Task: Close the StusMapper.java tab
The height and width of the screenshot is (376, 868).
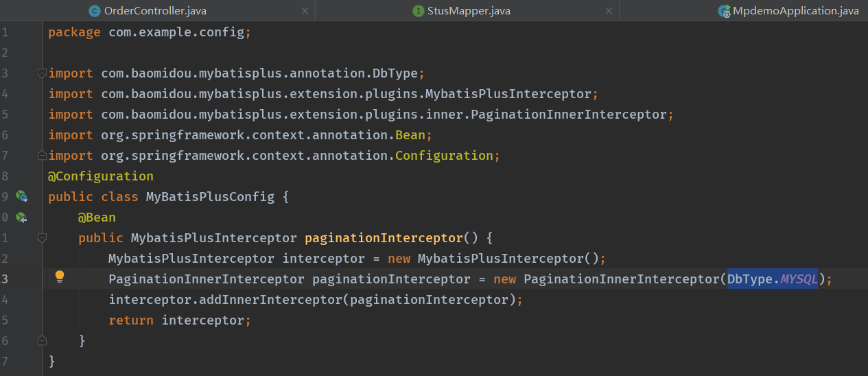Action: click(609, 11)
